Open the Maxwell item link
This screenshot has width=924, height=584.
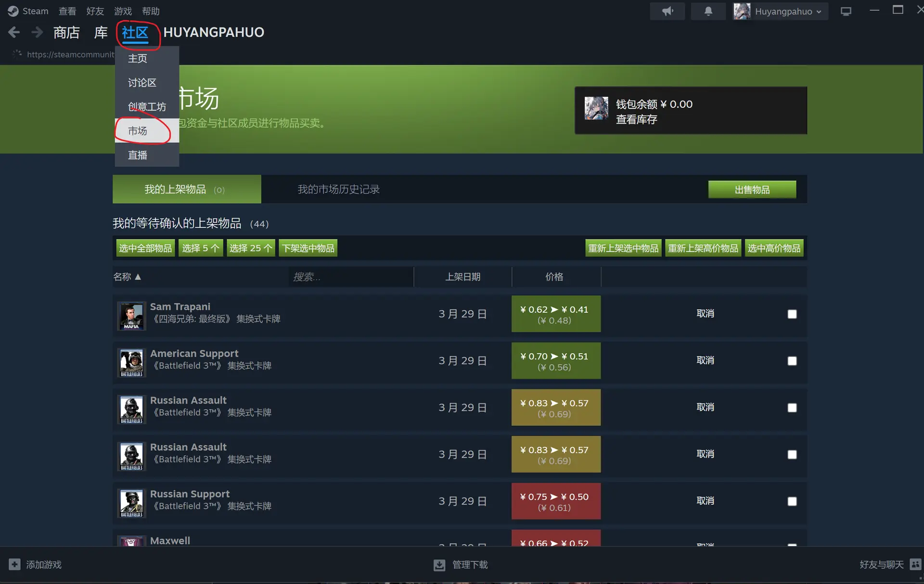[170, 540]
